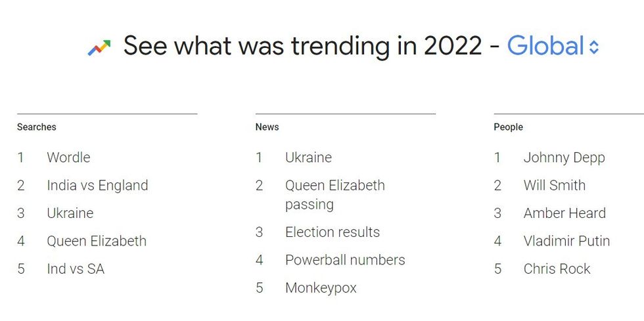The height and width of the screenshot is (321, 644).
Task: Click the Election results news entry
Action: click(x=333, y=232)
